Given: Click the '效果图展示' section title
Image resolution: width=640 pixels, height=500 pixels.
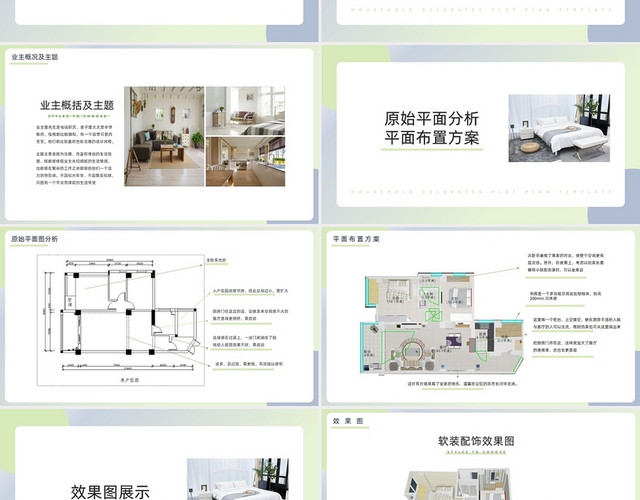Looking at the screenshot, I should tap(110, 492).
